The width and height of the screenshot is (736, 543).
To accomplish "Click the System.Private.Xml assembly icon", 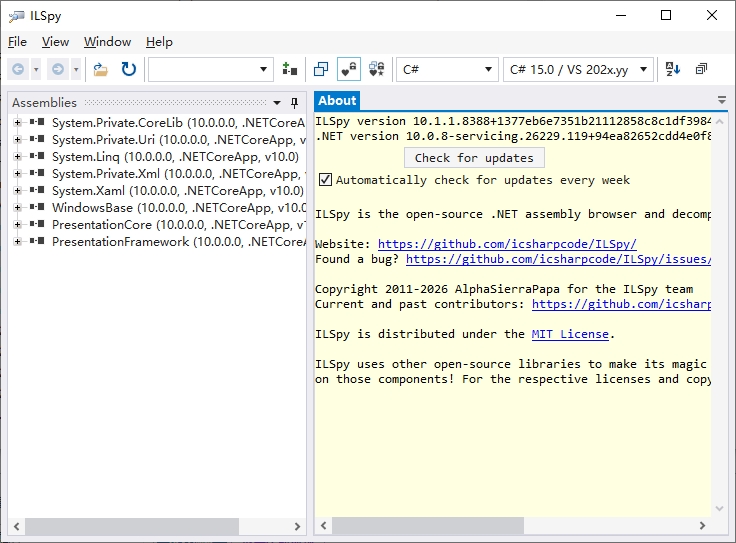I will click(x=37, y=173).
